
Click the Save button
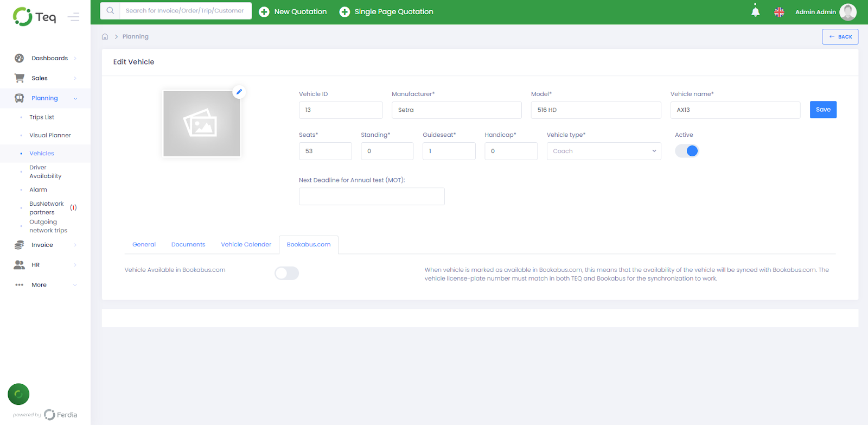pos(823,110)
